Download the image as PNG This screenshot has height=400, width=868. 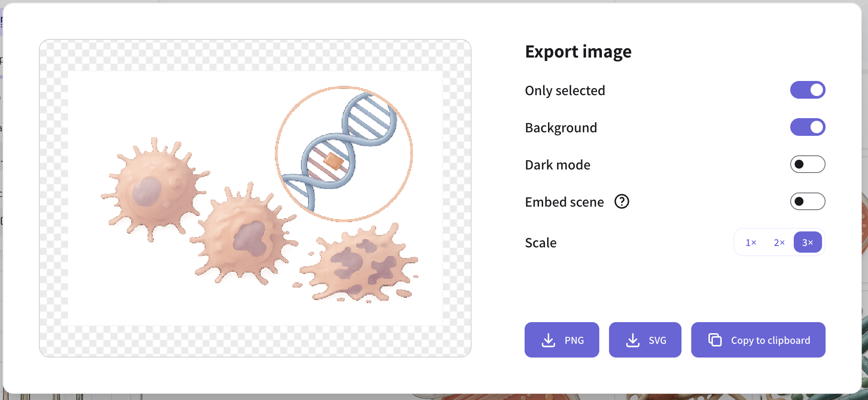tap(561, 340)
